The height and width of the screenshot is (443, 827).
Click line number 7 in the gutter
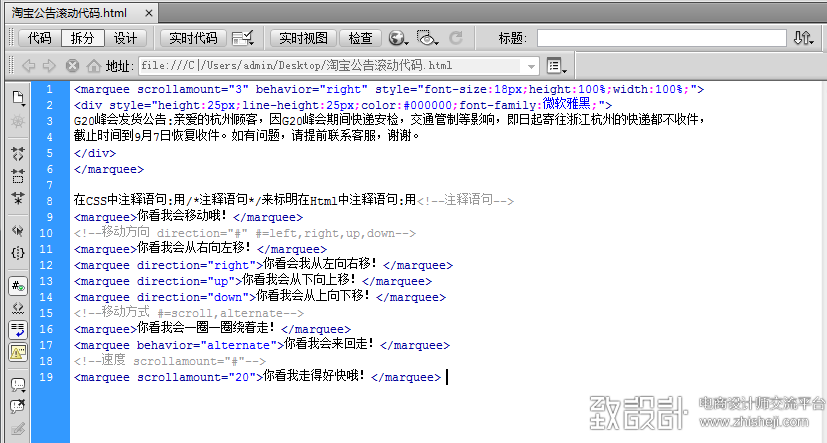[x=49, y=185]
